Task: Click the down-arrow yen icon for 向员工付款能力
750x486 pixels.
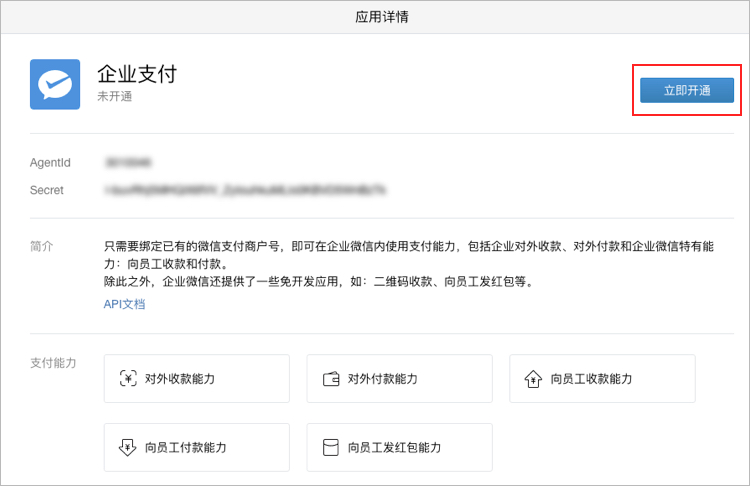Action: tap(127, 447)
